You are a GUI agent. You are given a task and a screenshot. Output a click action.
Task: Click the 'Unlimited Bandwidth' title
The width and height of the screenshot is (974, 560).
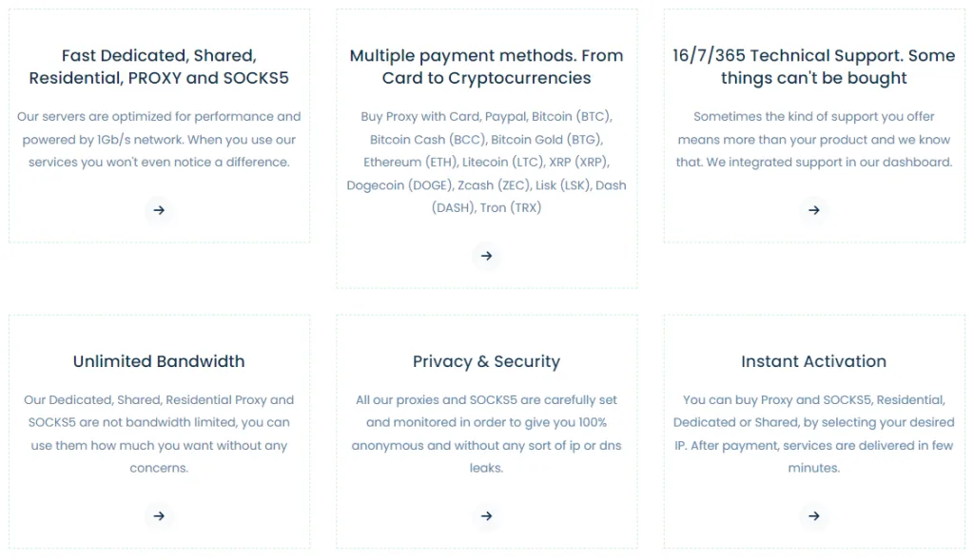[x=159, y=361]
